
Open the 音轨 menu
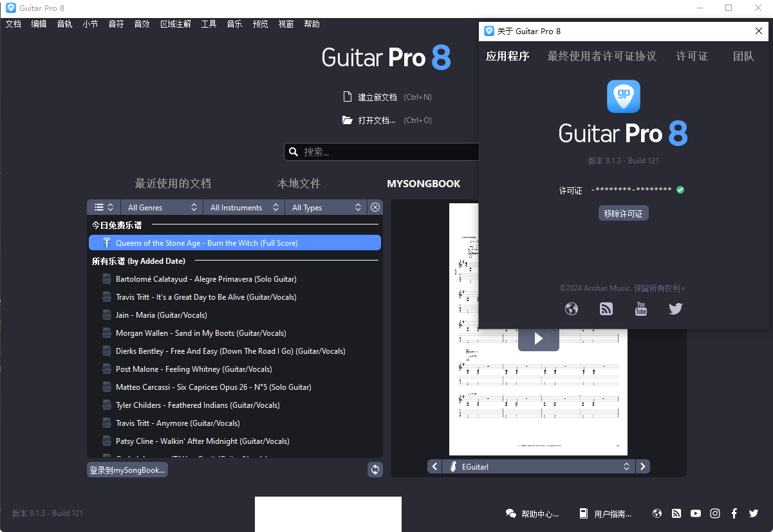(65, 24)
